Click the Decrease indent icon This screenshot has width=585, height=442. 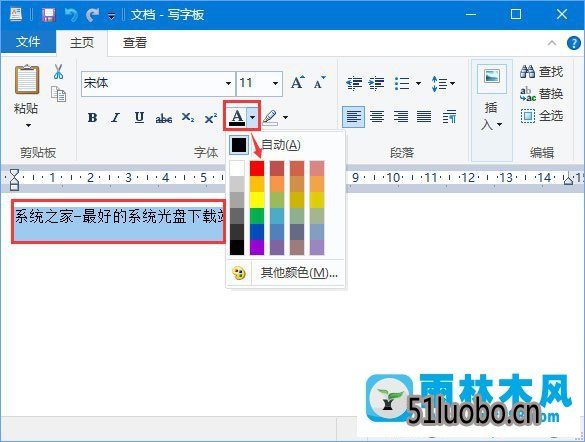pos(354,83)
